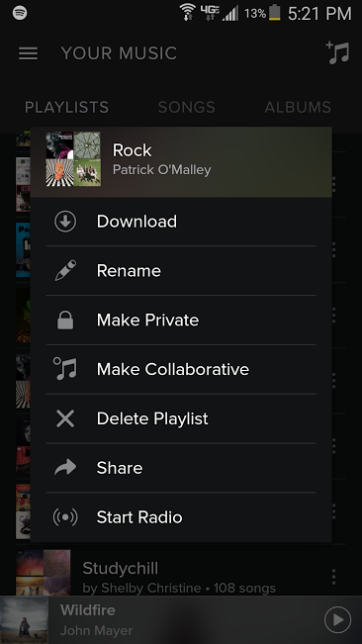Tap the Share arrow icon
The height and width of the screenshot is (644, 362).
[x=65, y=467]
